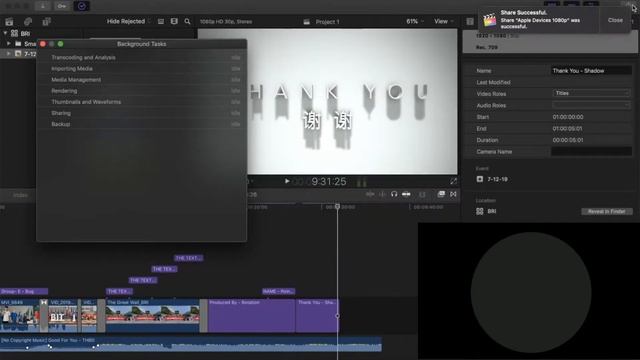640x360 pixels.
Task: Click the audio meter bars beside timecode
Action: [362, 182]
